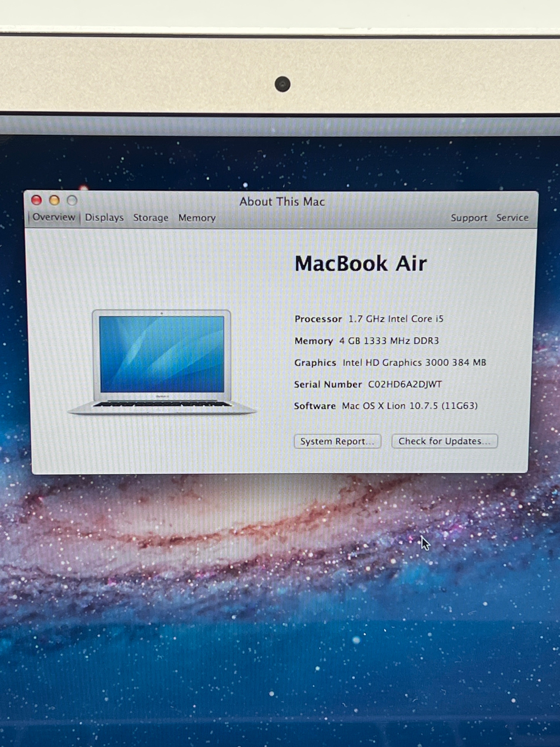Click the greyed-out zoom window button
This screenshot has width=560, height=747.
click(72, 200)
